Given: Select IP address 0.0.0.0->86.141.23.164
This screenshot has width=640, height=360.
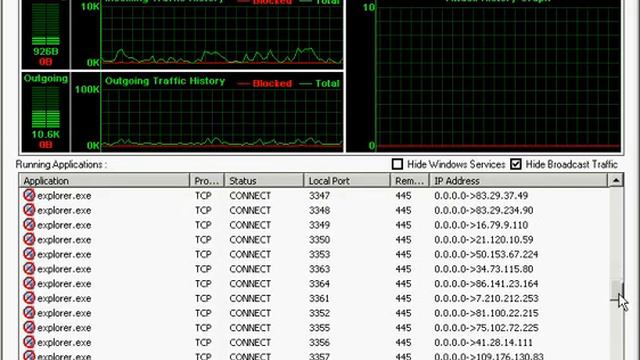Looking at the screenshot, I should point(486,284).
